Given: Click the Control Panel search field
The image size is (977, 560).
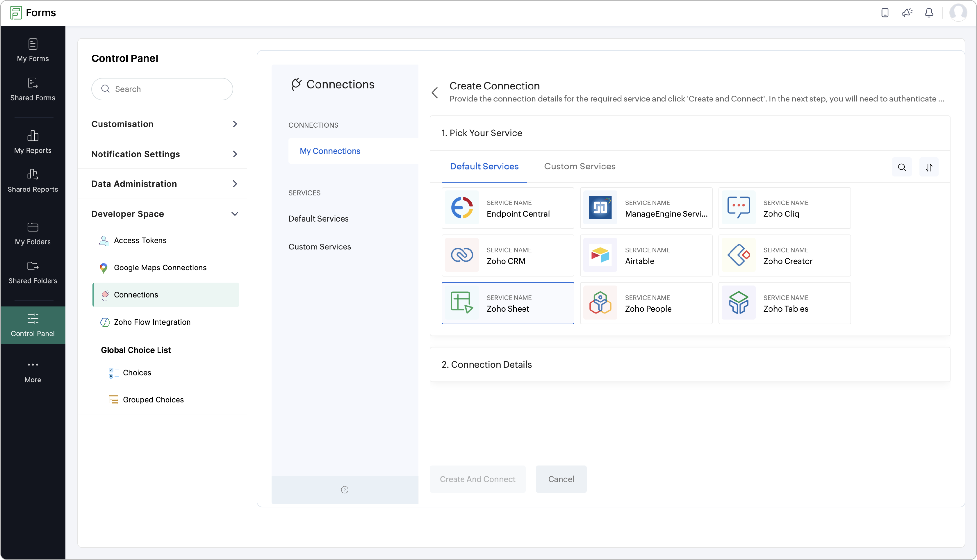Looking at the screenshot, I should pyautogui.click(x=162, y=89).
